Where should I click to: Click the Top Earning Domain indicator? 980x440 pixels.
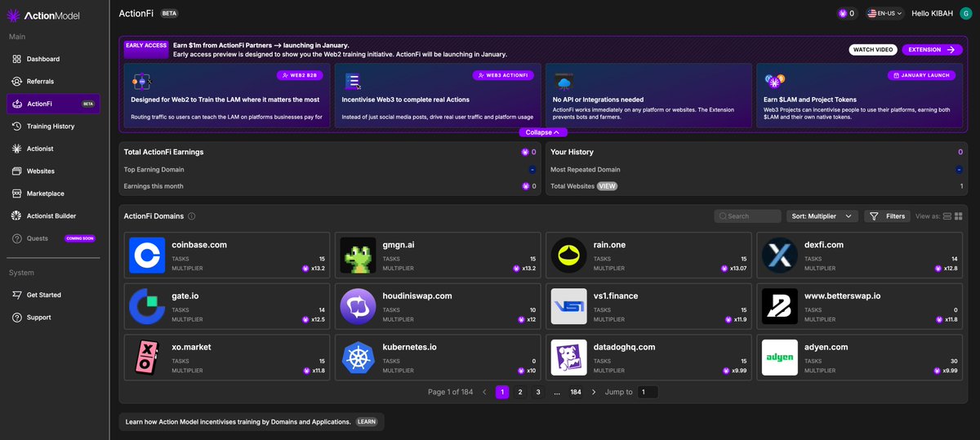point(532,170)
